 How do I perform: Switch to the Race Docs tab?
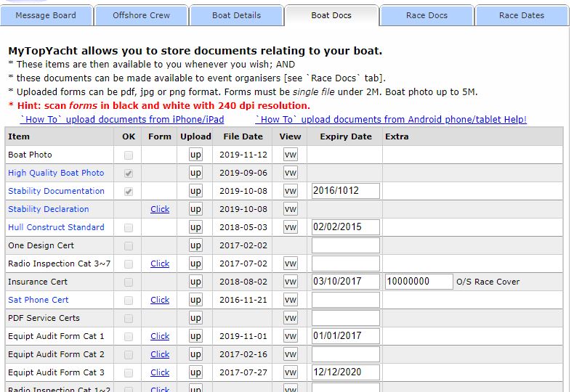[x=427, y=15]
